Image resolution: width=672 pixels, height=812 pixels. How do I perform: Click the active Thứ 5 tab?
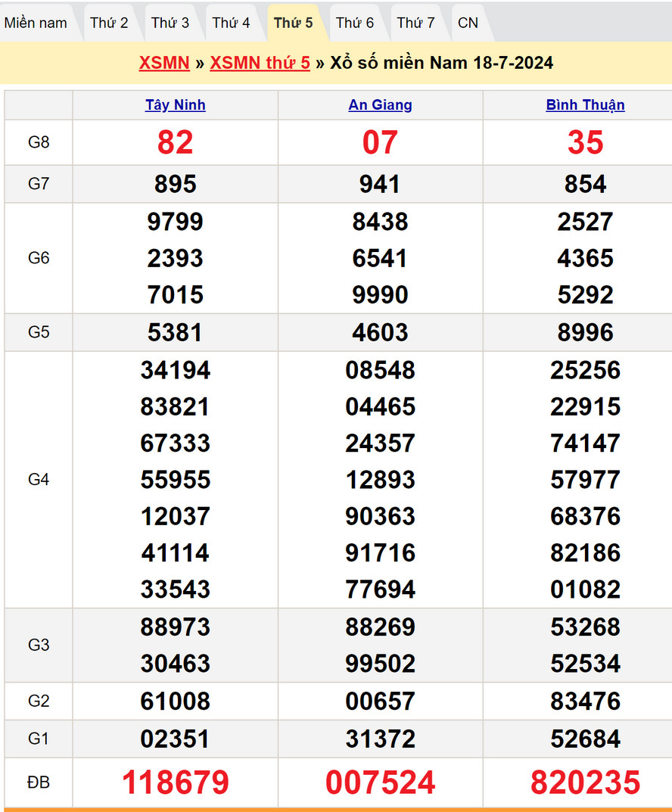coord(293,23)
